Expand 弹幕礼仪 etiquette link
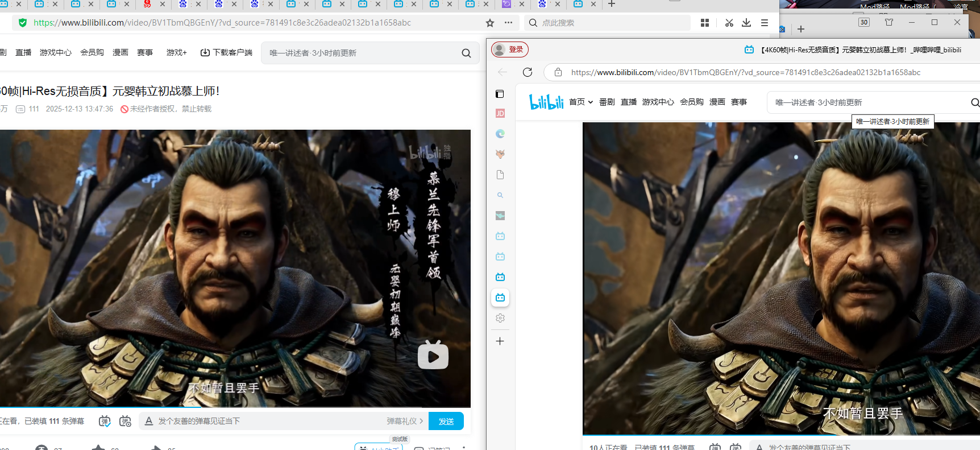 405,421
